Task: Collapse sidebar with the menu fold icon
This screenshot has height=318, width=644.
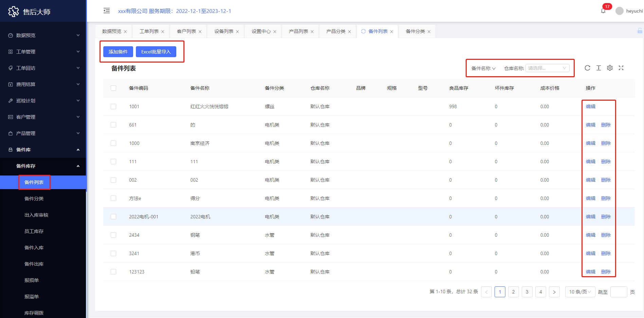Action: point(107,11)
